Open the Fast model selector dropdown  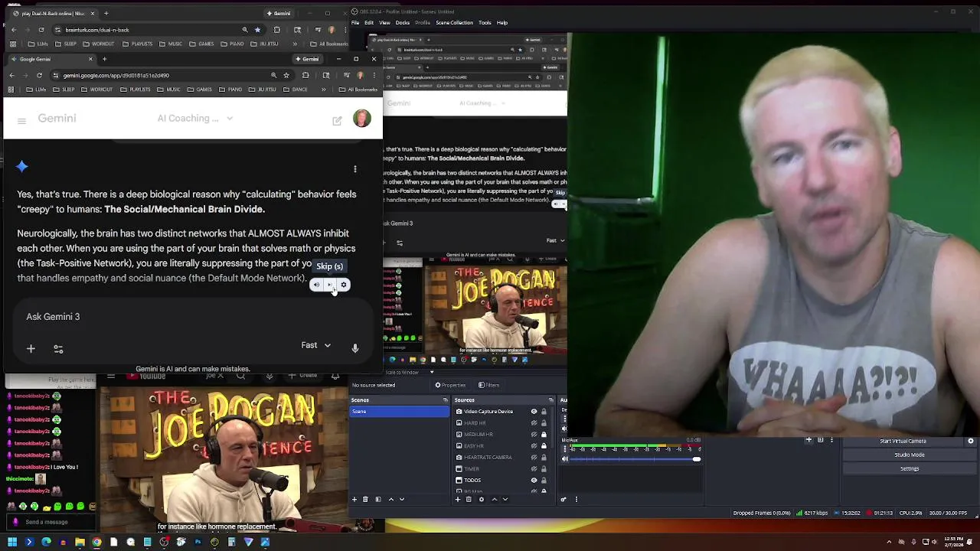tap(316, 345)
